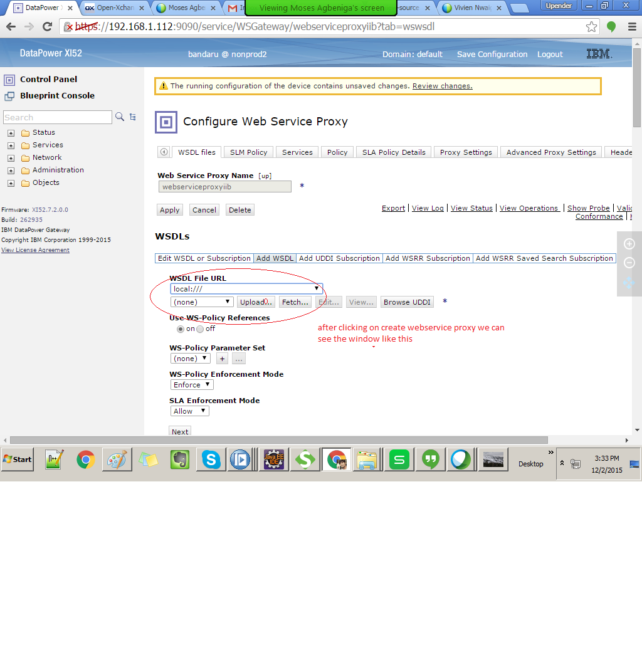Image resolution: width=642 pixels, height=672 pixels.
Task: Select the on radio for WS-Policy References
Action: [181, 328]
